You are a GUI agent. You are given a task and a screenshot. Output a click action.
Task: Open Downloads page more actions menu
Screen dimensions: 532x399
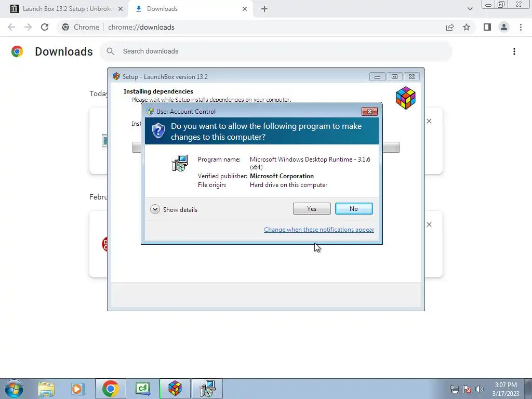click(514, 51)
